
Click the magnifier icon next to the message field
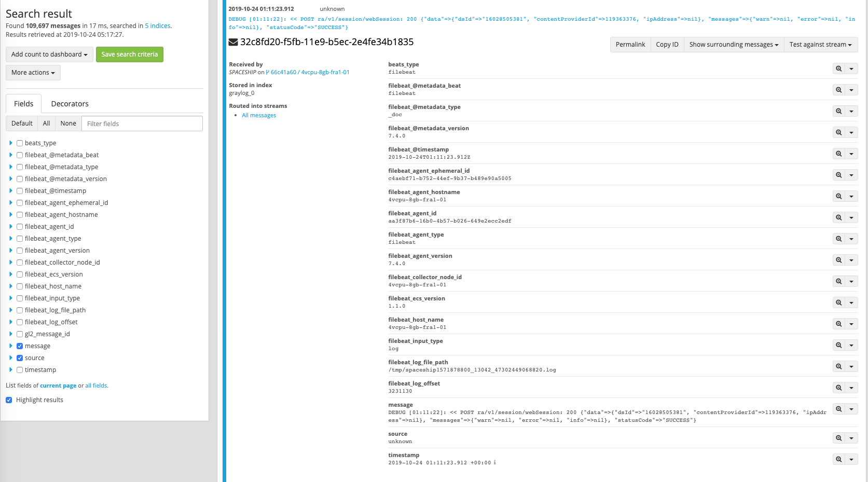click(839, 409)
